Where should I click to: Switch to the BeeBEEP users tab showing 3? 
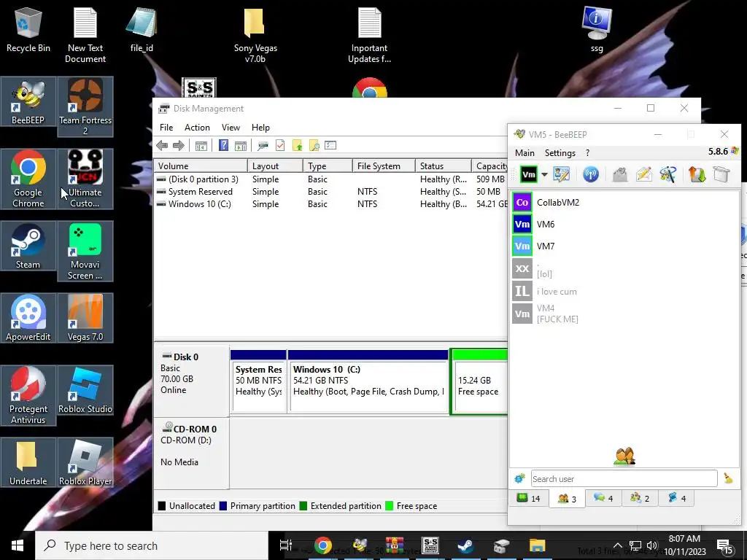tap(567, 499)
